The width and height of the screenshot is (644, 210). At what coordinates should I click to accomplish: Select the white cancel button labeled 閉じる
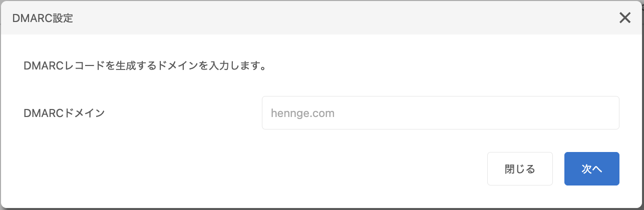(520, 169)
